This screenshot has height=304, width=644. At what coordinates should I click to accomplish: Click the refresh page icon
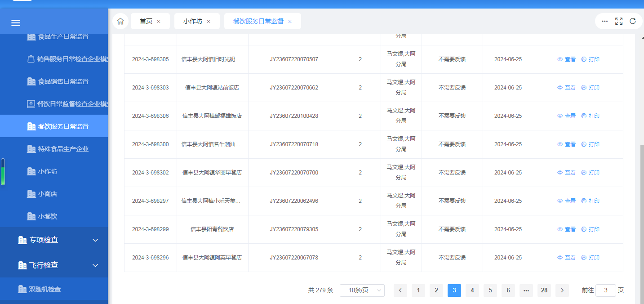click(633, 21)
